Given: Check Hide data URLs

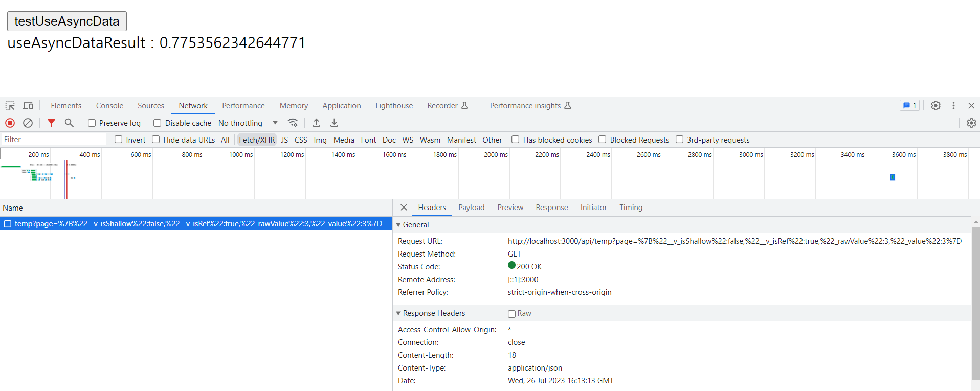Looking at the screenshot, I should tap(156, 140).
